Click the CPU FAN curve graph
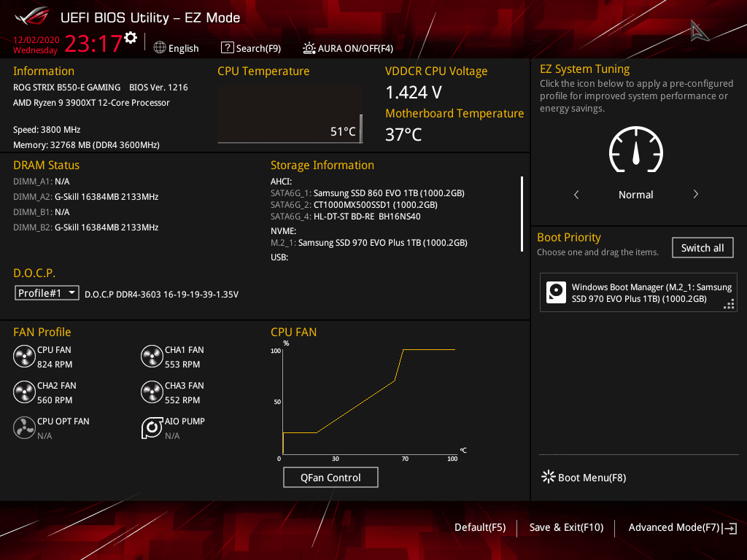Image resolution: width=747 pixels, height=560 pixels. coord(368,401)
